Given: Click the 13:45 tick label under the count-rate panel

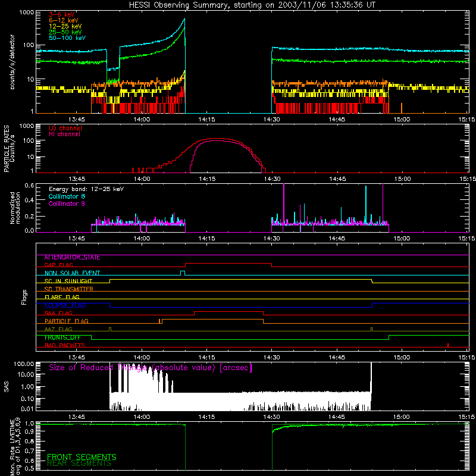Looking at the screenshot, I should [x=77, y=120].
